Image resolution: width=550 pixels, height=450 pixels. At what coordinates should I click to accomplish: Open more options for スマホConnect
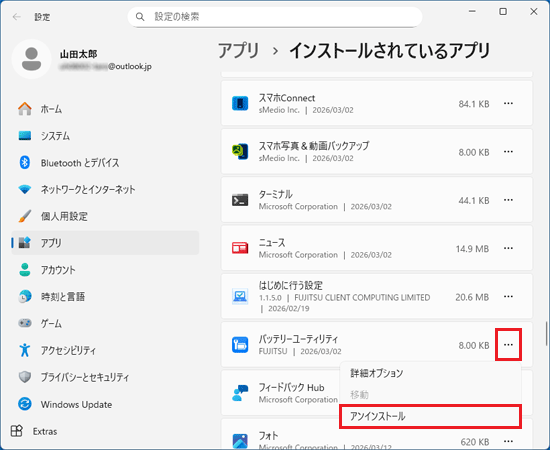tap(508, 103)
